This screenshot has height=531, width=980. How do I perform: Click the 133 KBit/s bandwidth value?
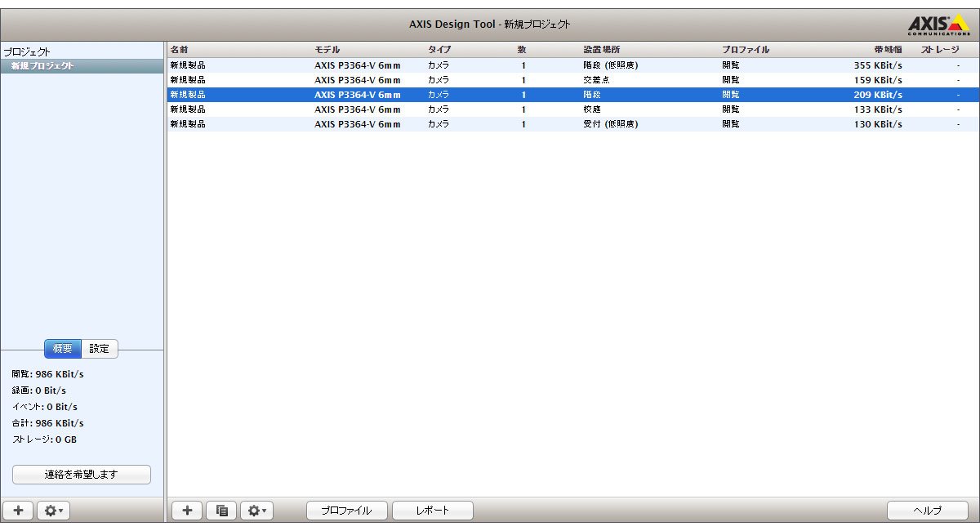[x=878, y=109]
